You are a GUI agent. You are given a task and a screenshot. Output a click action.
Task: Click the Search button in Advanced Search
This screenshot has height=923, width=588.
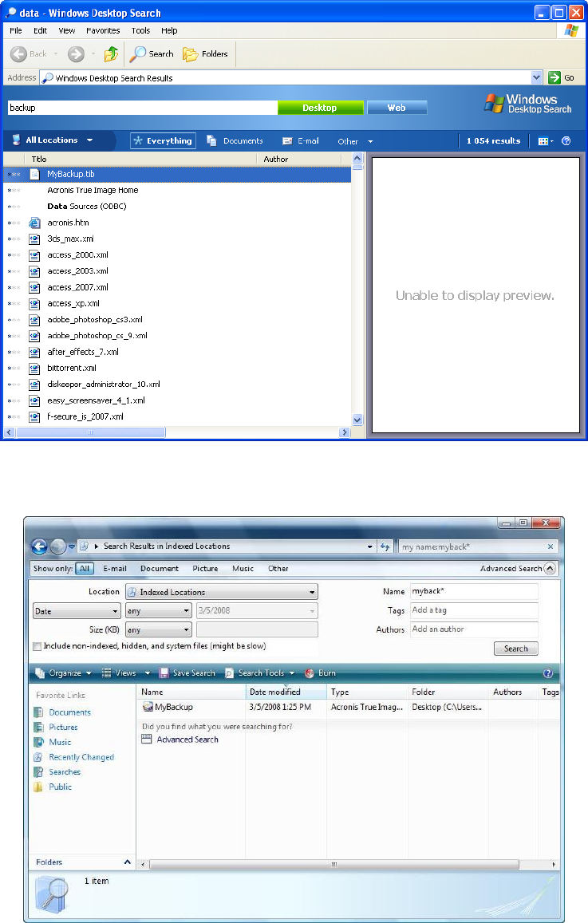point(516,649)
